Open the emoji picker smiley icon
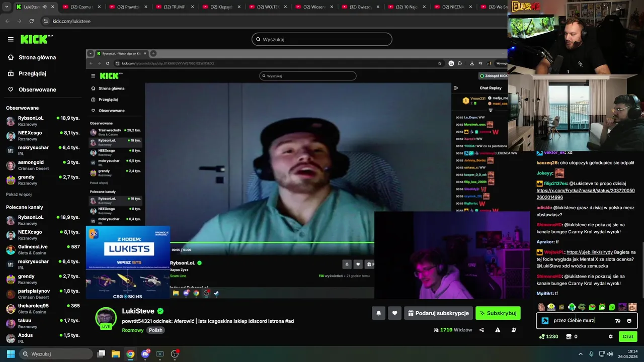 click(629, 321)
